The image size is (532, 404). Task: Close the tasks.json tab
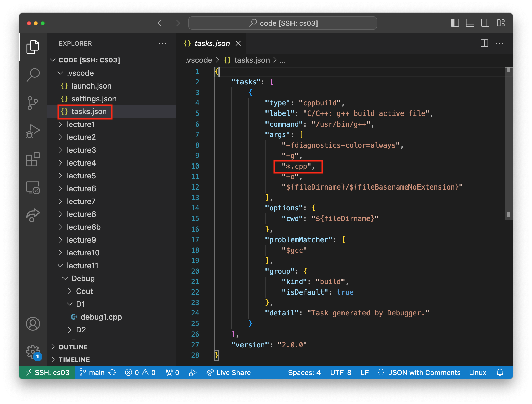(238, 43)
